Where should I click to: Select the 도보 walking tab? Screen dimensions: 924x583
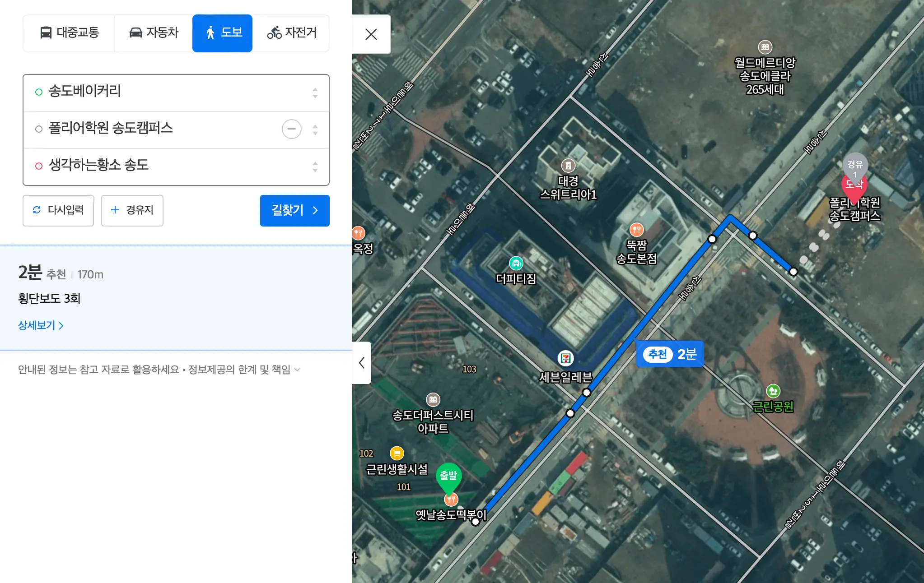click(222, 33)
